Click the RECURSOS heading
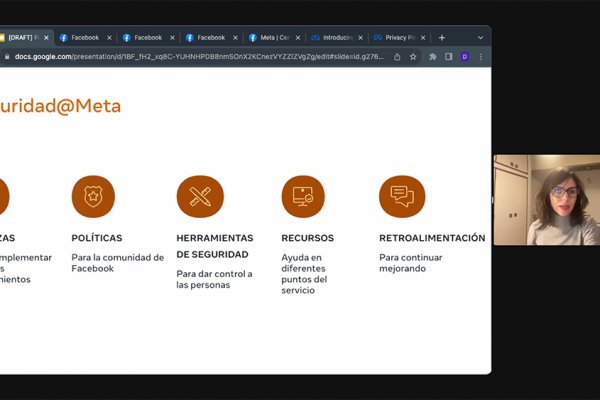This screenshot has height=400, width=600. click(x=308, y=238)
